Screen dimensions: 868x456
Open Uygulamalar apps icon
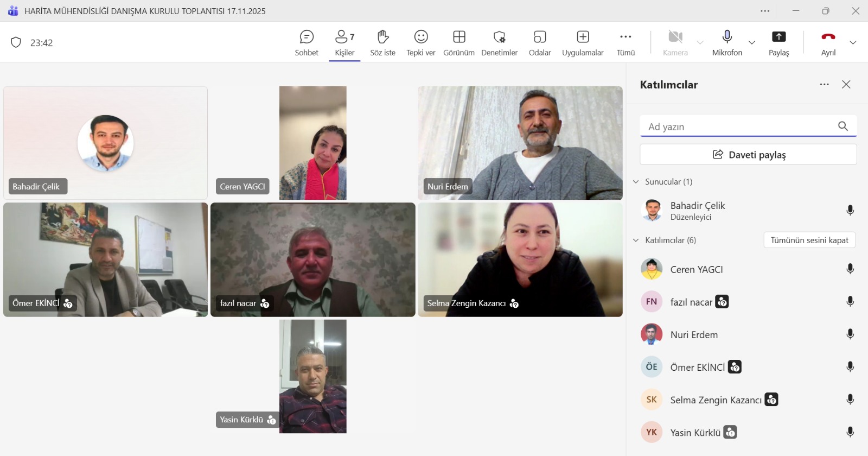click(583, 37)
